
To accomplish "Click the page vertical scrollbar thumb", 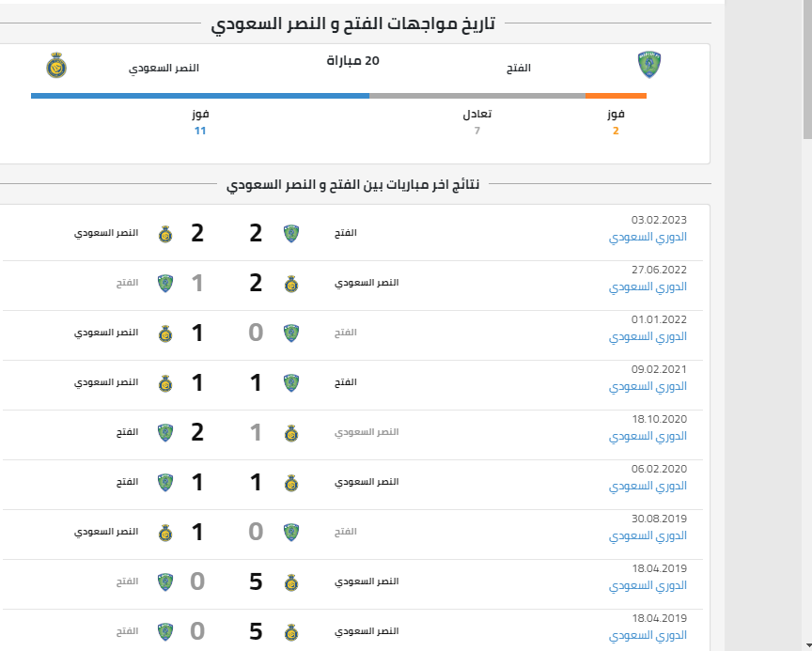I will click(x=807, y=70).
